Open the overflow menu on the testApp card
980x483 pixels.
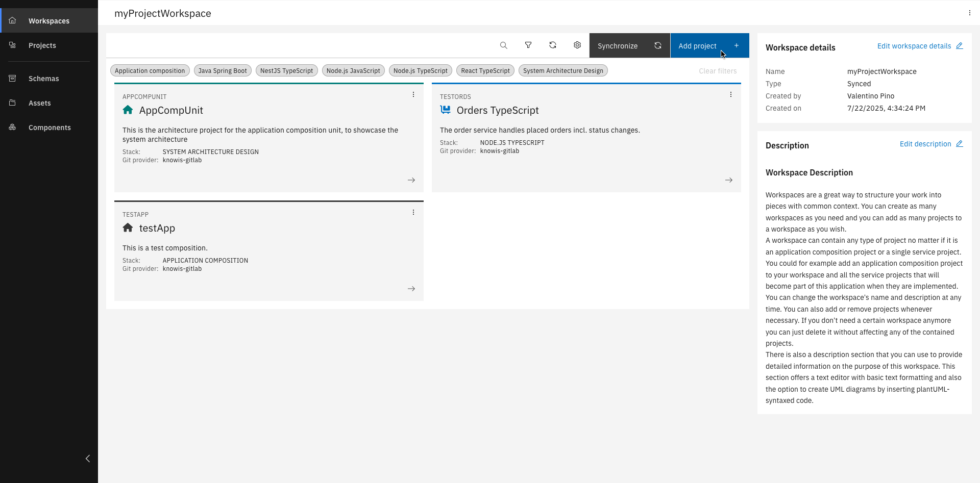[x=413, y=212]
